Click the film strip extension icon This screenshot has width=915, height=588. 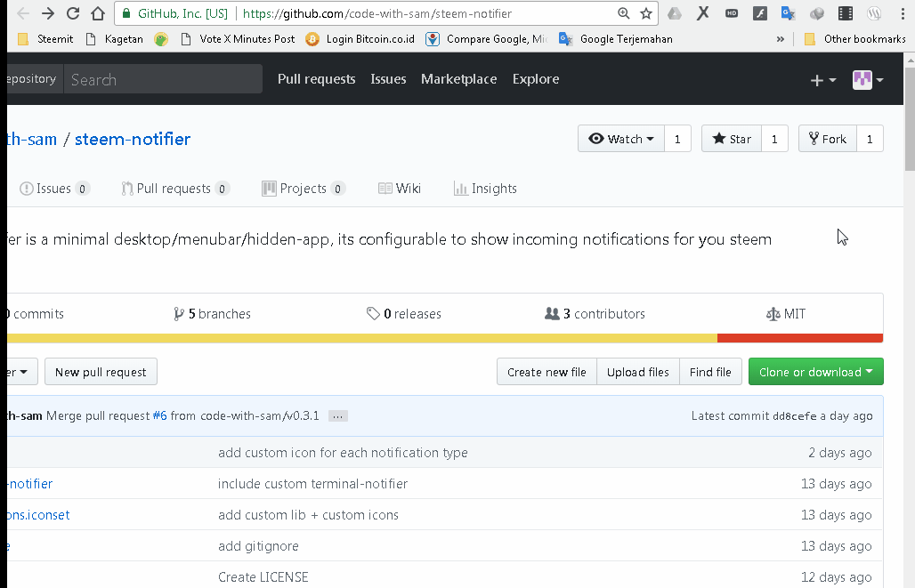point(845,13)
